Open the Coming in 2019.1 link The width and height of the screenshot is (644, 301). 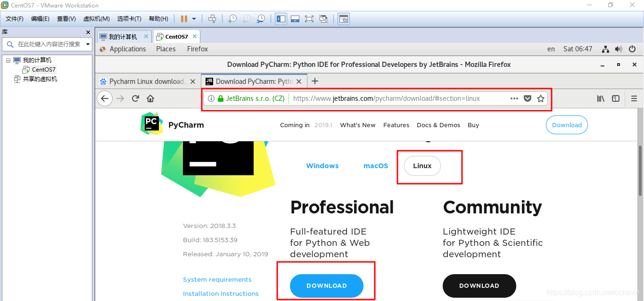click(306, 125)
